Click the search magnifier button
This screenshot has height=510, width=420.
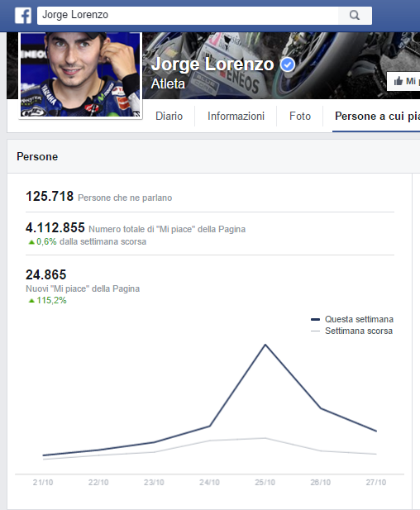[355, 15]
